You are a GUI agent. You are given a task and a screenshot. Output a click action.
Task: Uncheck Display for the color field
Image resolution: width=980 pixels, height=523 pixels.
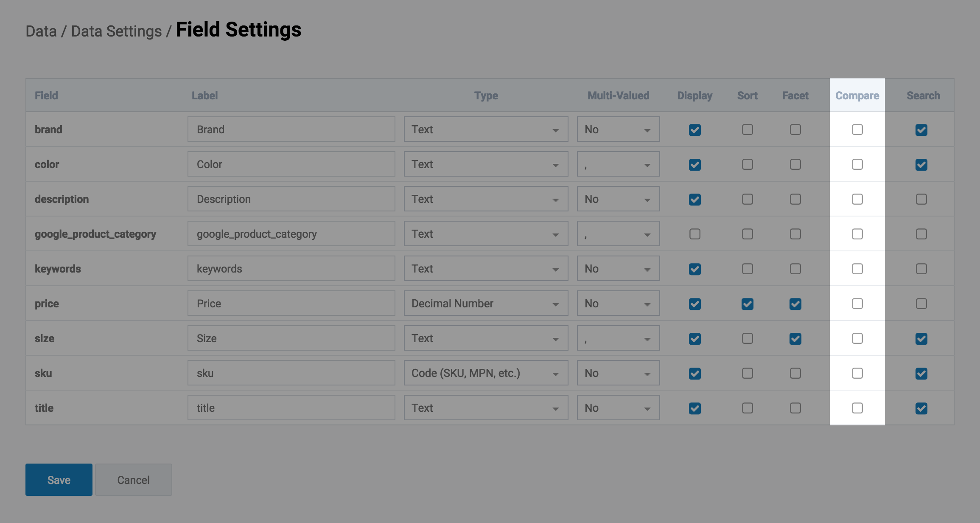(x=694, y=164)
